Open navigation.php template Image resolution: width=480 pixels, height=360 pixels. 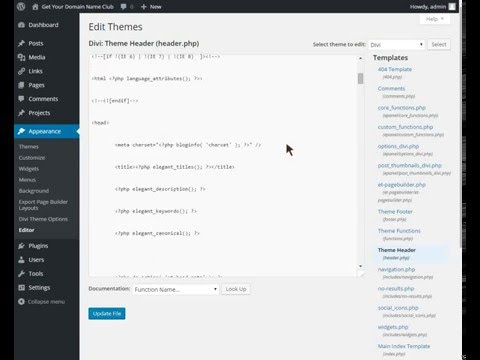click(396, 269)
